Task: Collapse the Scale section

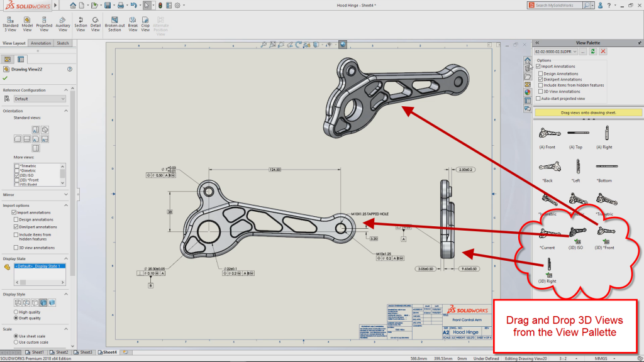Action: click(65, 329)
